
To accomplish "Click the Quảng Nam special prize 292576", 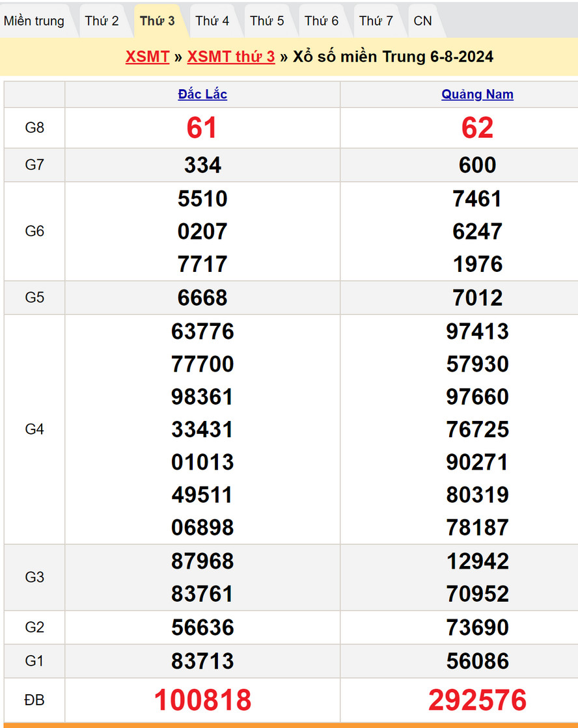I will tap(477, 700).
